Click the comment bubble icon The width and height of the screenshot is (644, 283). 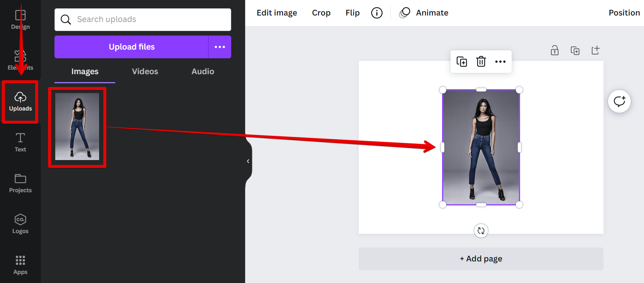coord(619,101)
